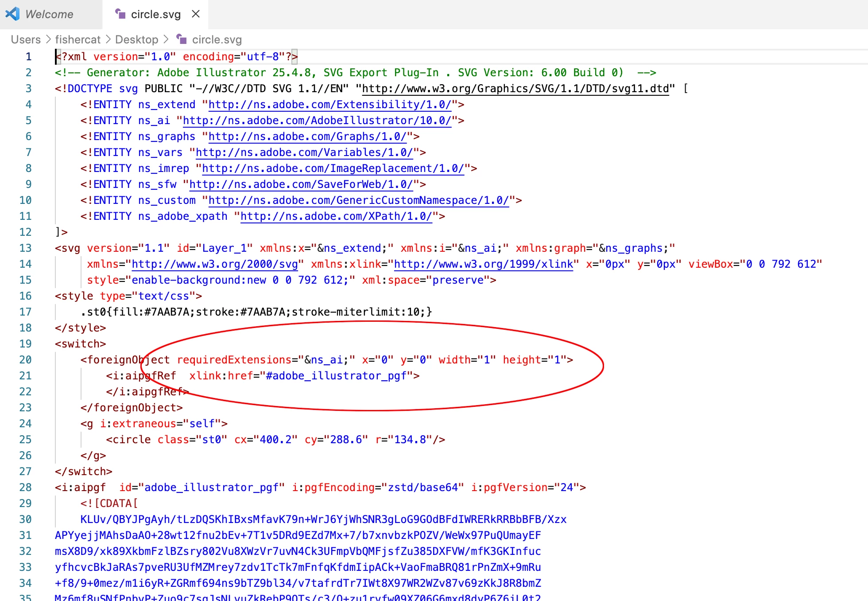Open the Desktop breadcrumb folder

point(136,39)
